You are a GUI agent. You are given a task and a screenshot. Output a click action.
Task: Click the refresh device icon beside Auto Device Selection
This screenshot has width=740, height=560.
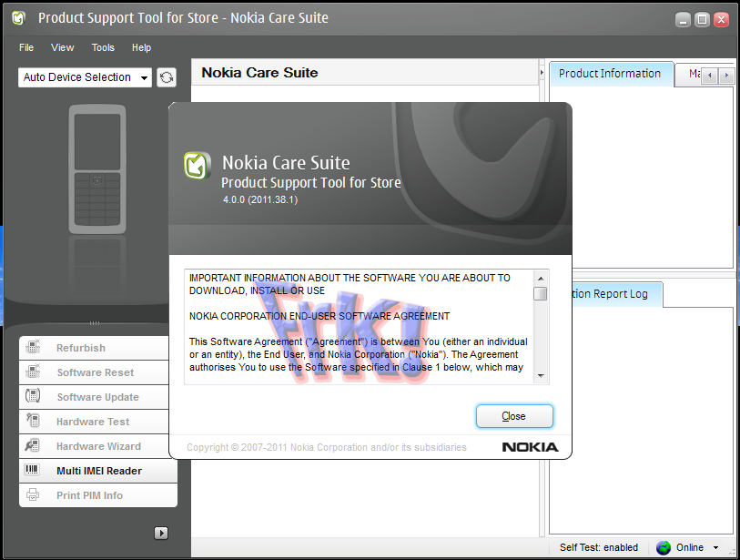(x=167, y=77)
